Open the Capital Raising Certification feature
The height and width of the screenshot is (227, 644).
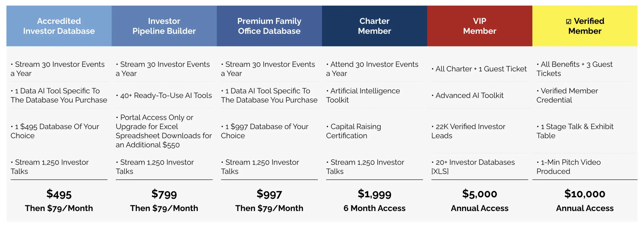(353, 131)
